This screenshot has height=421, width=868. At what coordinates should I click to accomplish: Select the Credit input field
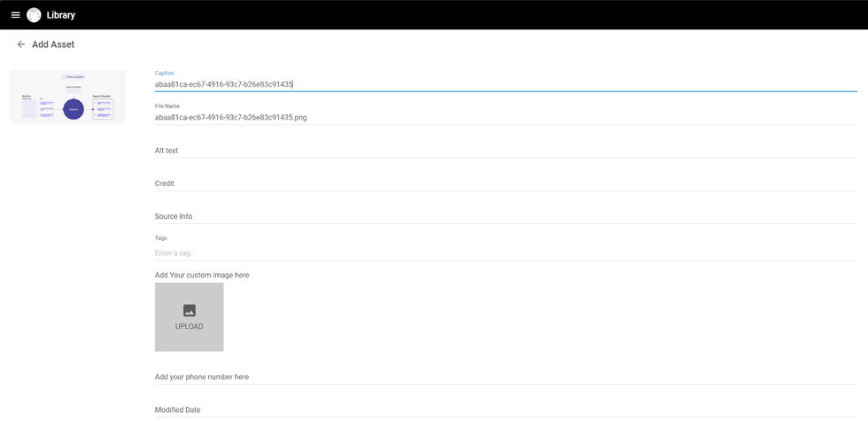tap(505, 183)
